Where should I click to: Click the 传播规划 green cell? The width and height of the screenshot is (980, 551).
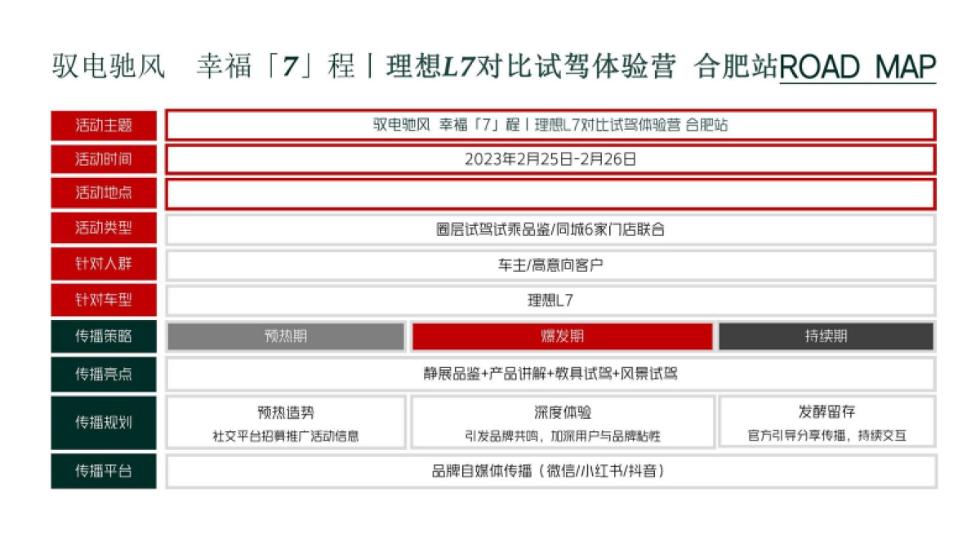coord(104,423)
